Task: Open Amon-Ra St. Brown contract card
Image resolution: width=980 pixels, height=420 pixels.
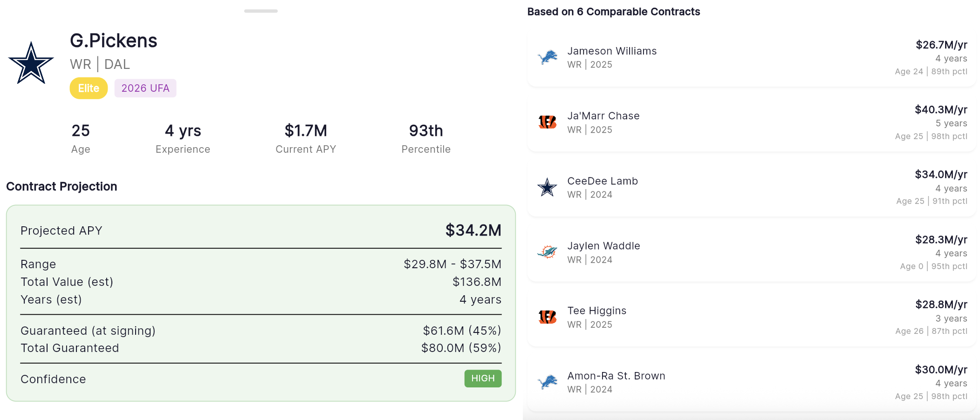Action: [x=752, y=382]
